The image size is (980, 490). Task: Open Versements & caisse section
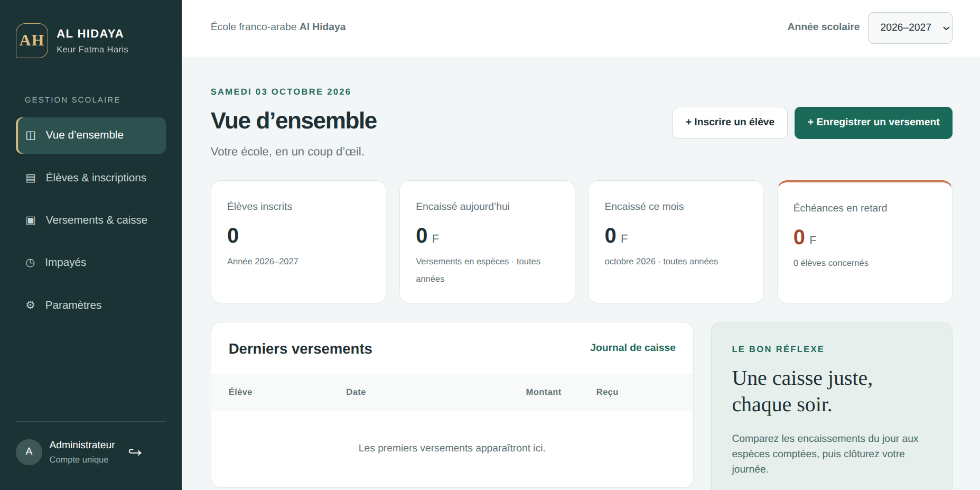91,220
